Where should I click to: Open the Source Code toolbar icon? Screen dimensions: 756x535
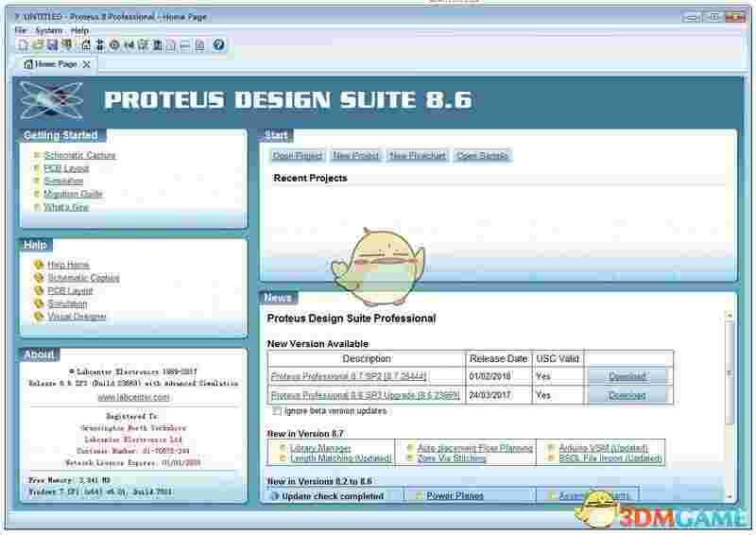pyautogui.click(x=185, y=44)
